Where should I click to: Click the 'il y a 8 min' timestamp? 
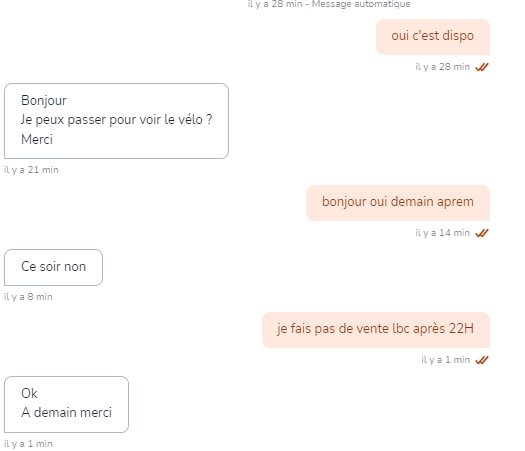point(28,297)
